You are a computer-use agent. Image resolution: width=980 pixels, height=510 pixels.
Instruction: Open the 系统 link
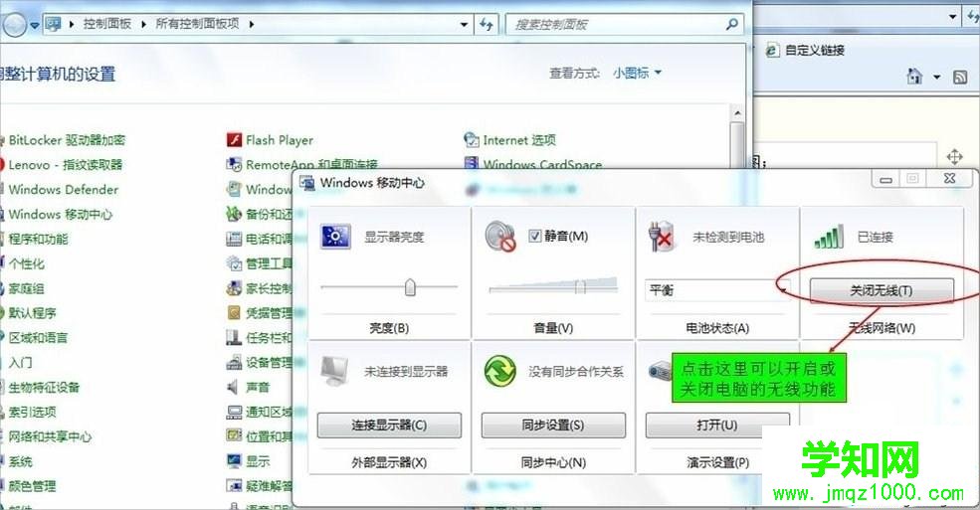[21, 461]
